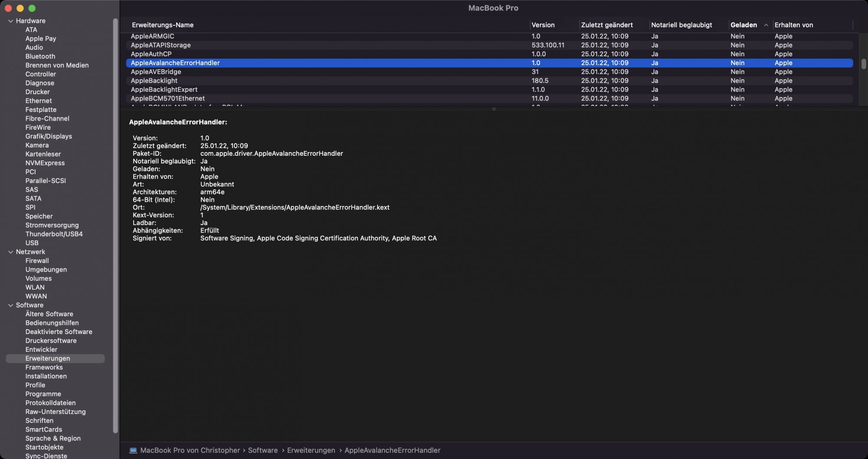Screen dimensions: 868x459
Task: Click the split-pane divider handle dot
Action: click(x=494, y=109)
